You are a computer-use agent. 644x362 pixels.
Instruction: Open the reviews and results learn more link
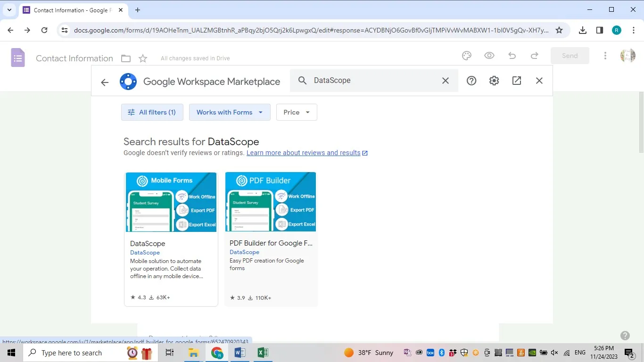click(303, 152)
